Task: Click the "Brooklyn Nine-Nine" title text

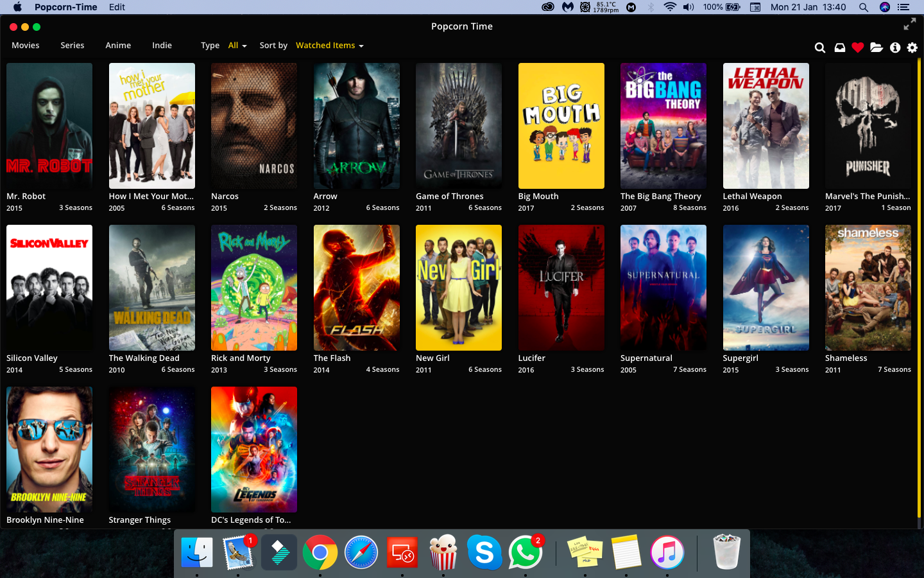Action: (x=45, y=520)
